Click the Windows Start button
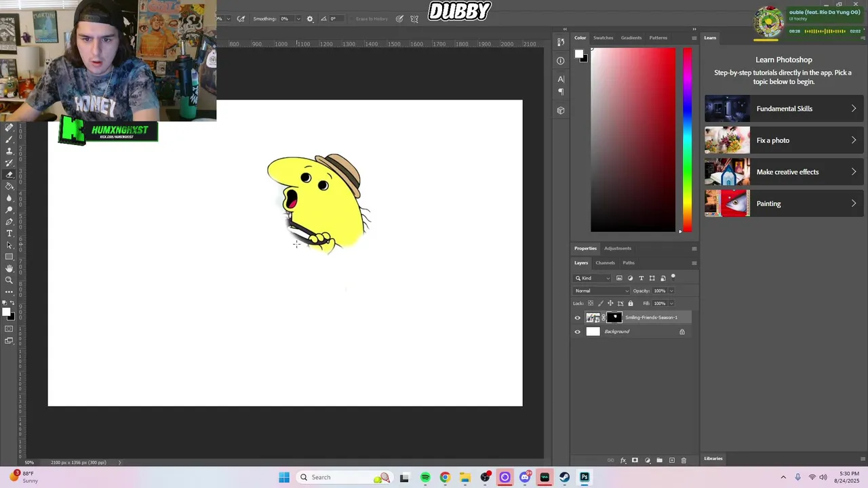The width and height of the screenshot is (868, 488). [x=284, y=477]
